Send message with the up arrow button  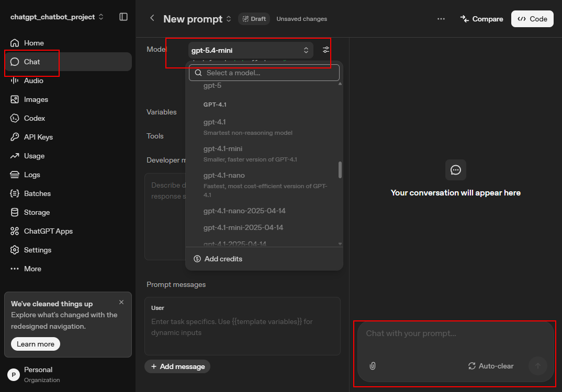(537, 366)
